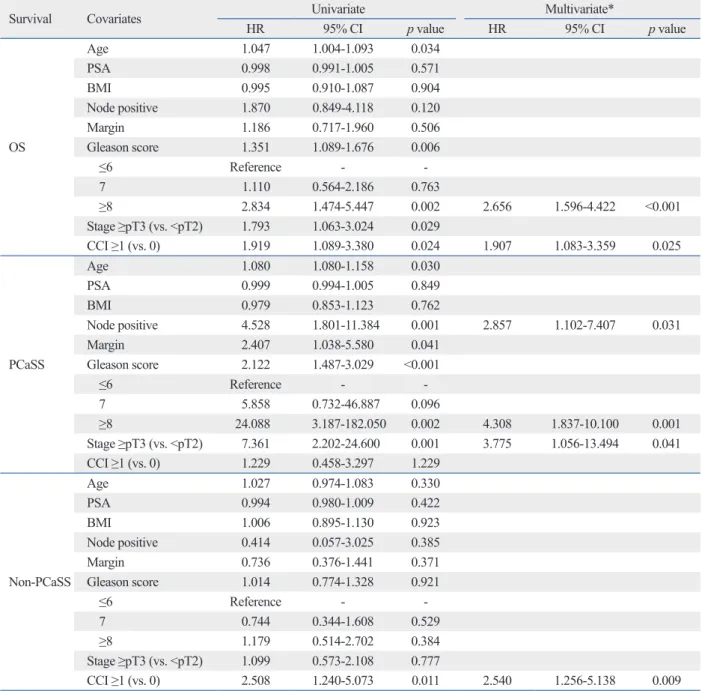The image size is (702, 691).
Task: Click the p value "0.763"
Action: (x=425, y=187)
